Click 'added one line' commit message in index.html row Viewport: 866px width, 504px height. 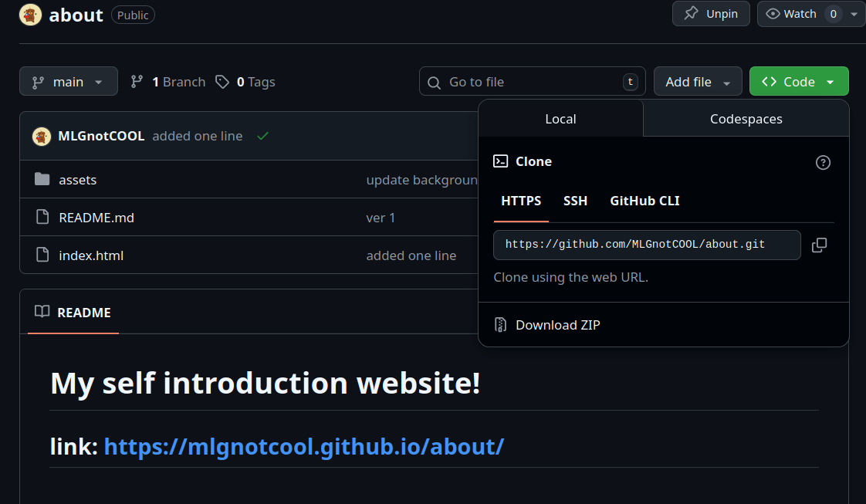[411, 255]
